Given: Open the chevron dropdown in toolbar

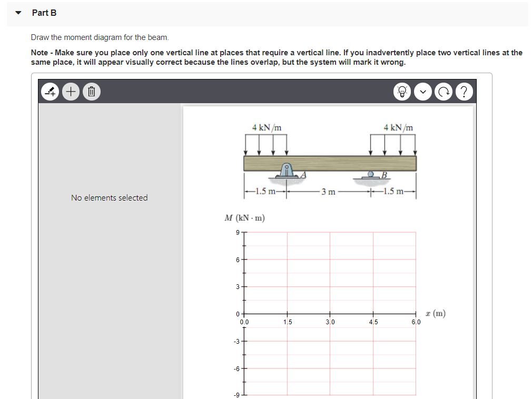Looking at the screenshot, I should [423, 92].
